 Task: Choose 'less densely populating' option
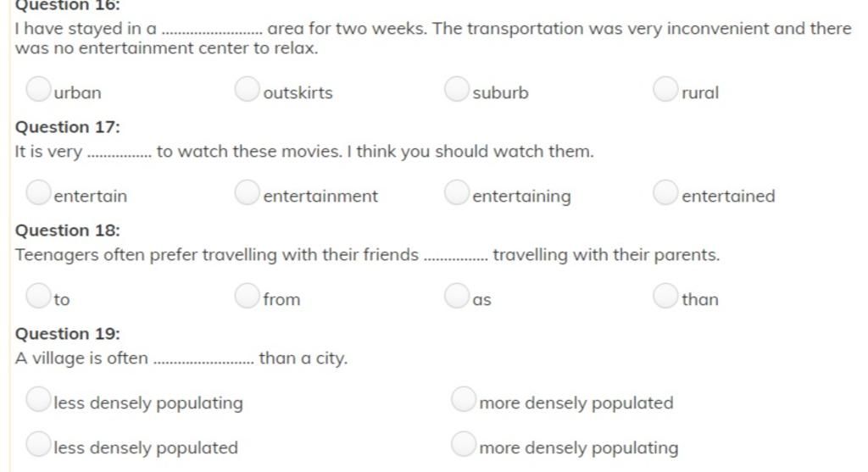pyautogui.click(x=38, y=399)
